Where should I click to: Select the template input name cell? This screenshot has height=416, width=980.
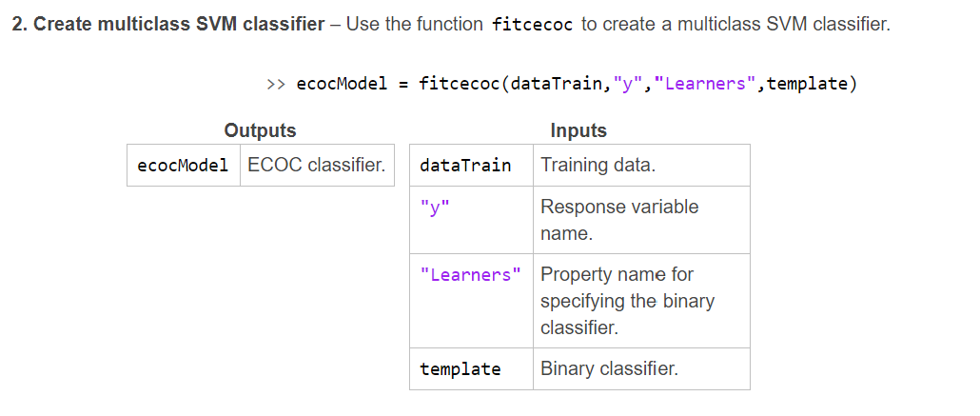471,369
